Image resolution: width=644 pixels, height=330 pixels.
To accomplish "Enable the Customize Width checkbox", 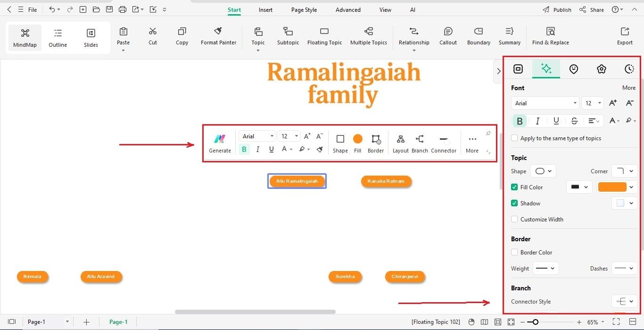I will [514, 219].
